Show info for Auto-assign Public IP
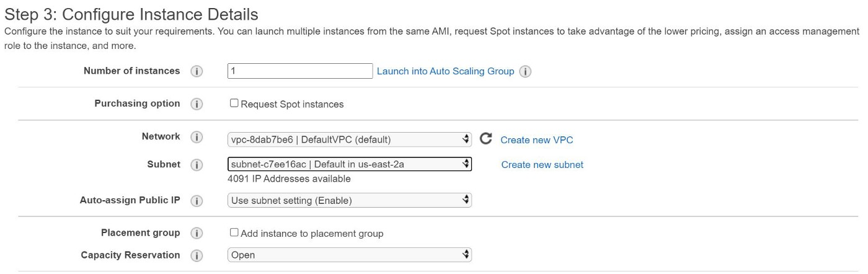This screenshot has height=274, width=868. pyautogui.click(x=197, y=201)
